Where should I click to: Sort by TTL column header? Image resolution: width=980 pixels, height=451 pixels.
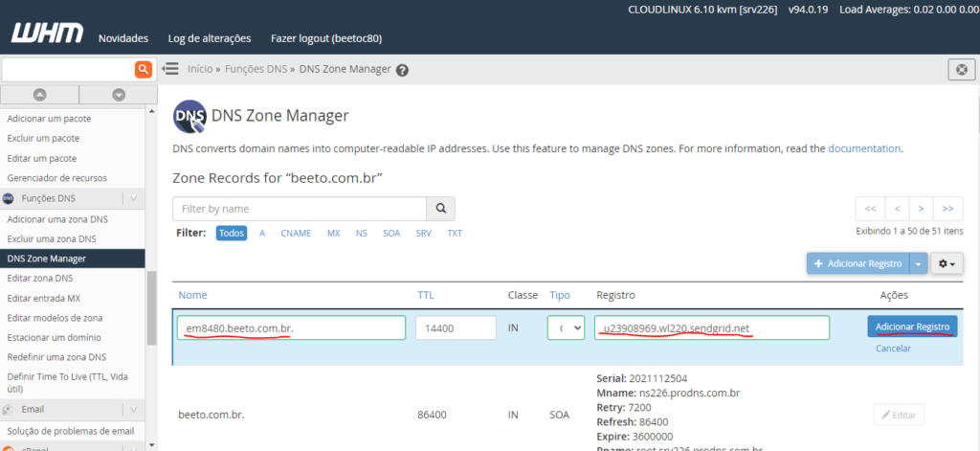tap(426, 295)
